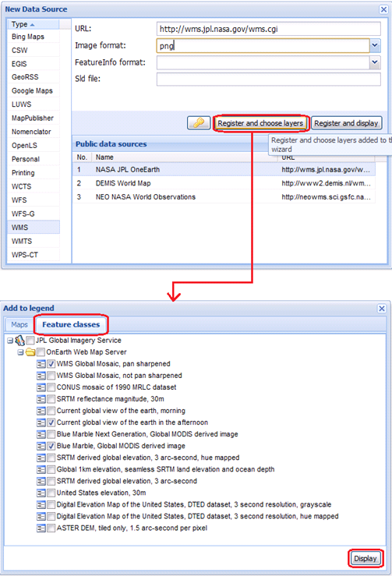Image resolution: width=392 pixels, height=576 pixels.
Task: Click layer icon next to CONUS mosaic
Action: 41,387
